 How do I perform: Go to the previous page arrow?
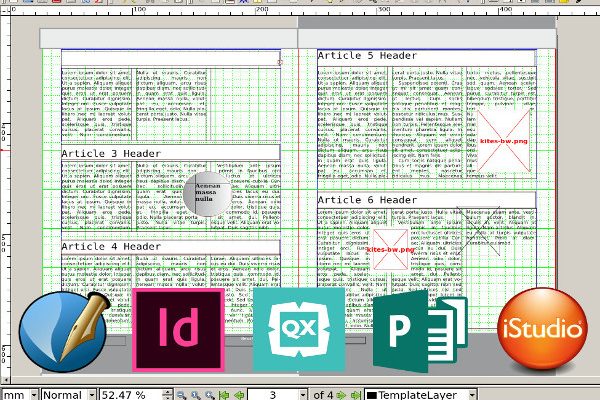239,395
